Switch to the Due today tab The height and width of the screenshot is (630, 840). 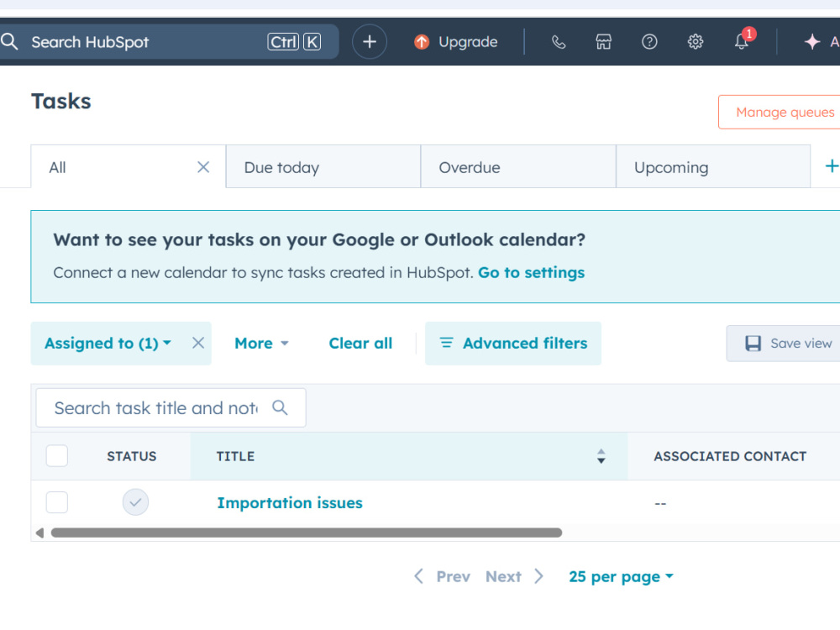click(323, 167)
